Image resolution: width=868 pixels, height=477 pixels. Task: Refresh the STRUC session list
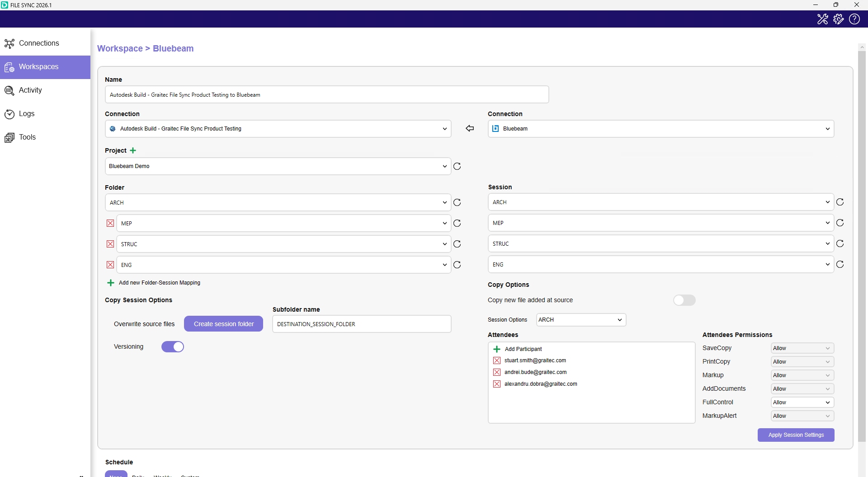click(x=840, y=244)
